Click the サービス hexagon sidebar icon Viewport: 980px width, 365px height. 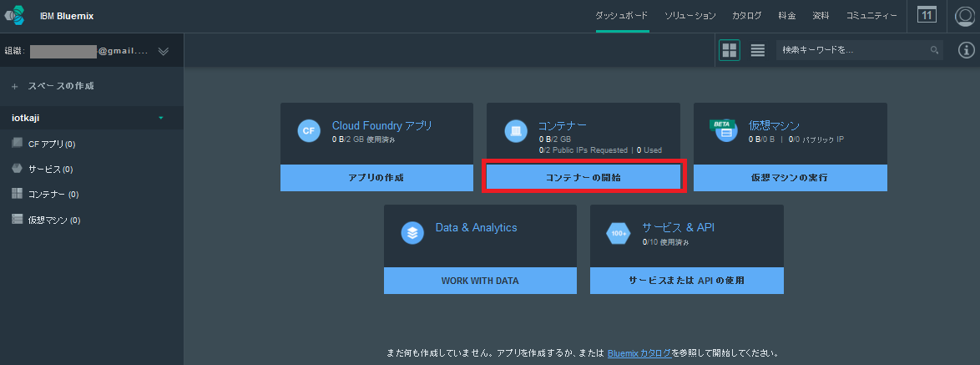(x=17, y=169)
